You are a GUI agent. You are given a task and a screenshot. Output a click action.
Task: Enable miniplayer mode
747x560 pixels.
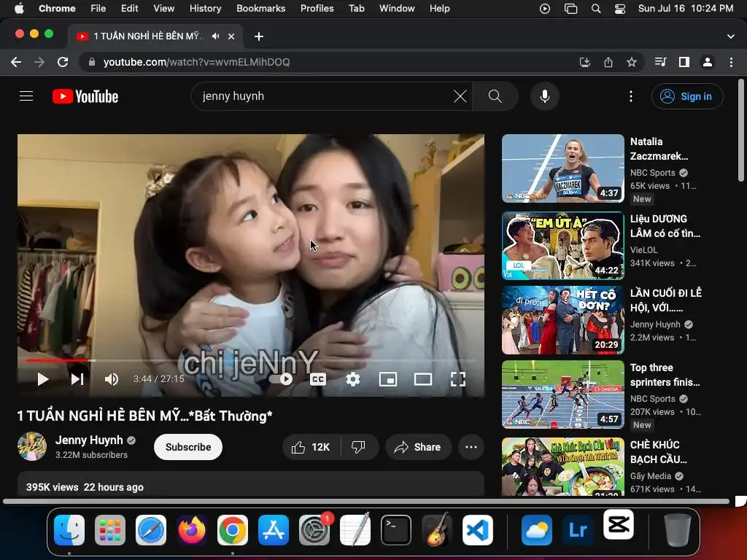click(388, 379)
